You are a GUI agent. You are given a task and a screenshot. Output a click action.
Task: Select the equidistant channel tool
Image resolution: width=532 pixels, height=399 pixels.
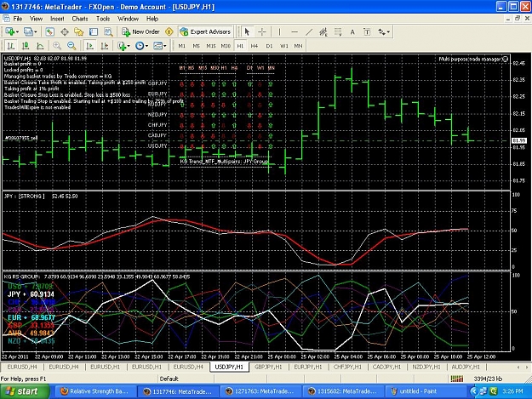click(323, 31)
